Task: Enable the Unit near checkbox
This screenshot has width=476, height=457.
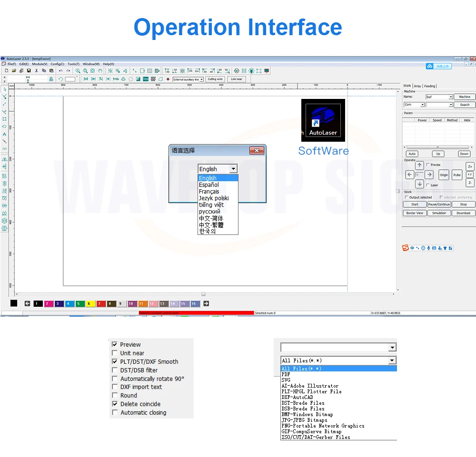Action: point(115,353)
